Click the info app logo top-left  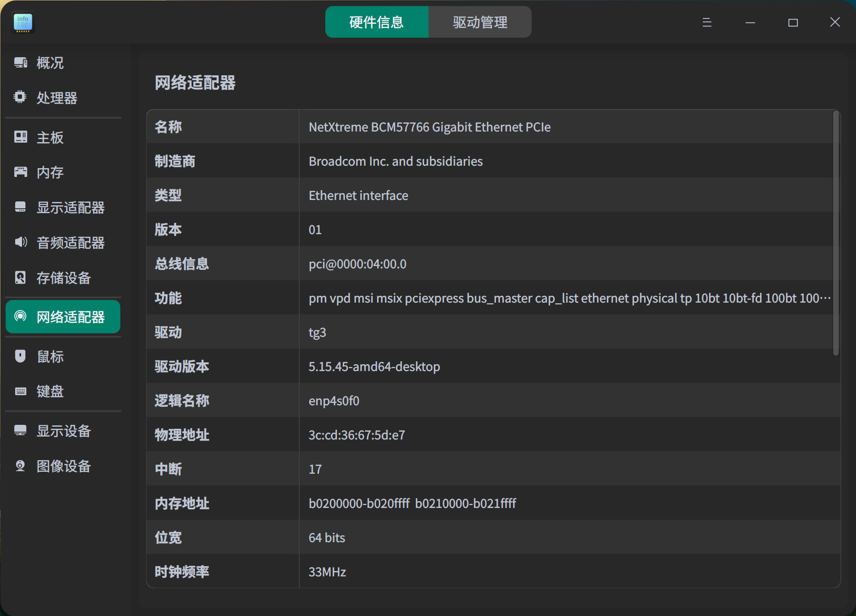tap(22, 22)
